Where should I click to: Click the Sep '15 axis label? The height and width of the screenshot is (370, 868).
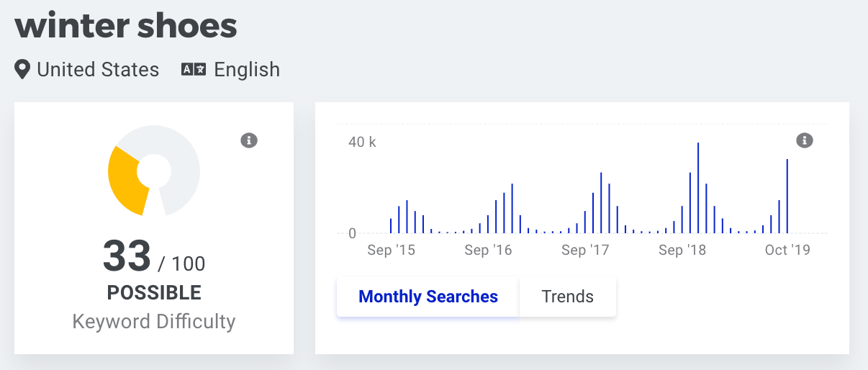pos(392,251)
